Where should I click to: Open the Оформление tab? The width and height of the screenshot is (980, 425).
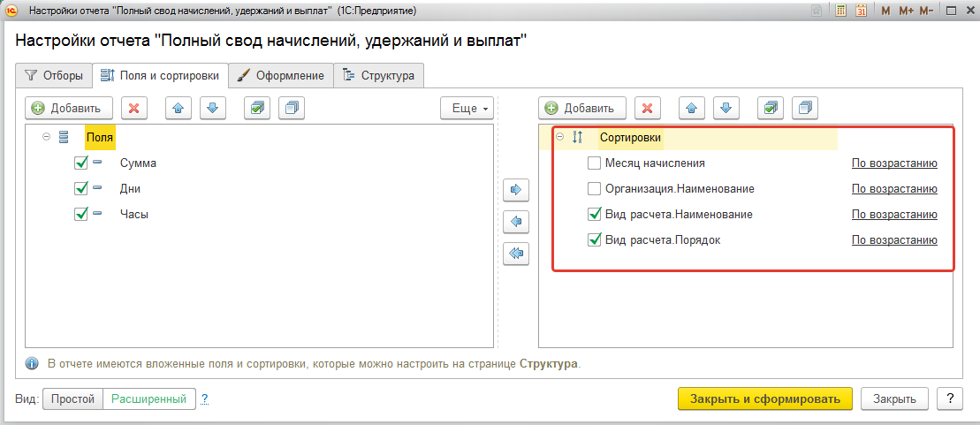pyautogui.click(x=281, y=76)
